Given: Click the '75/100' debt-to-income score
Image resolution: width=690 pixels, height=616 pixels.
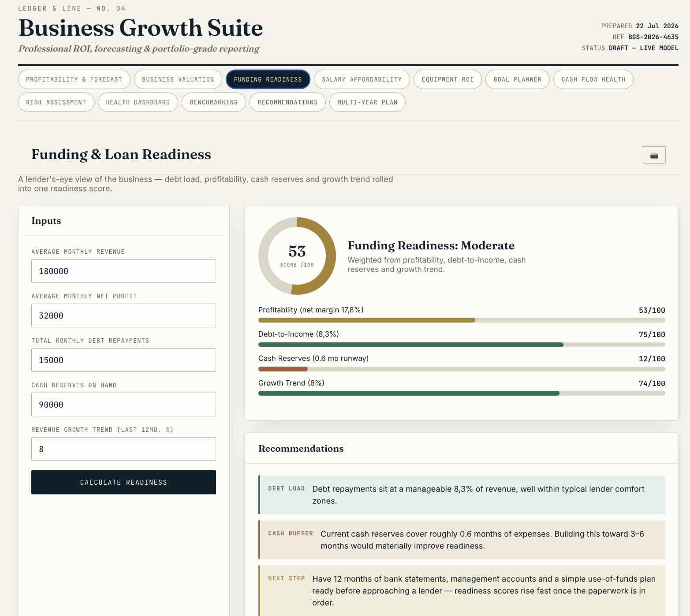Looking at the screenshot, I should click(652, 334).
